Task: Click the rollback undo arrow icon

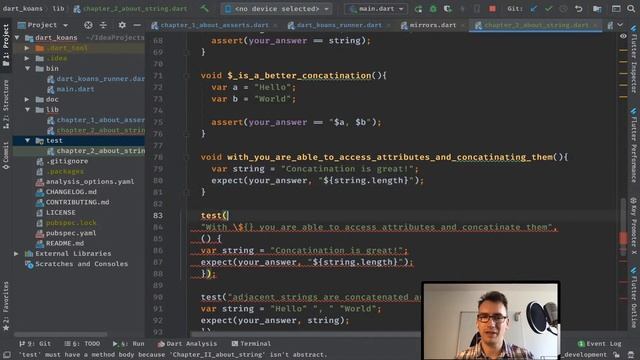Action: click(x=578, y=9)
